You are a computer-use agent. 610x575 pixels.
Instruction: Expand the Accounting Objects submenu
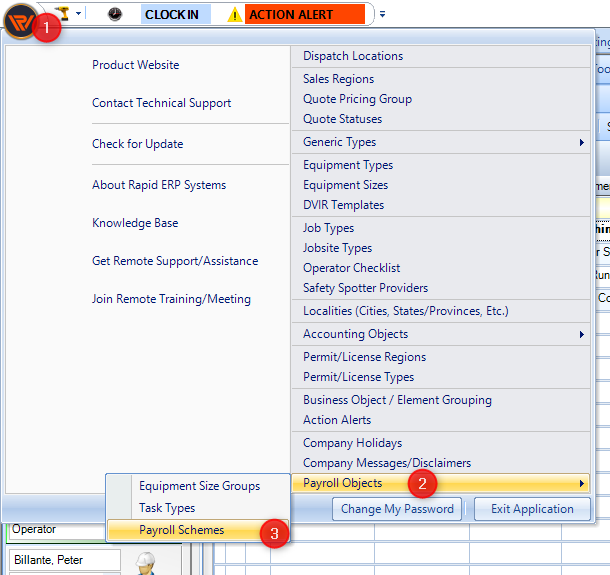click(440, 334)
